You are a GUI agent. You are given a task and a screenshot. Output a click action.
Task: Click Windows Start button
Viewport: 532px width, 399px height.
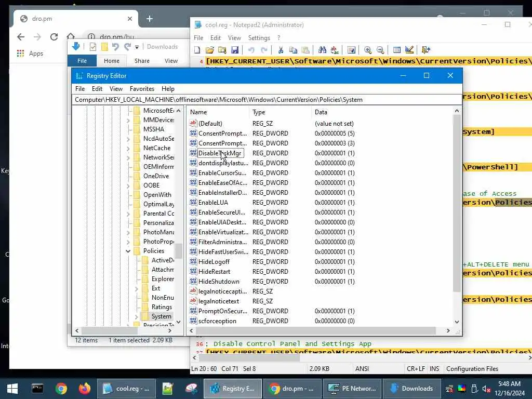12,389
